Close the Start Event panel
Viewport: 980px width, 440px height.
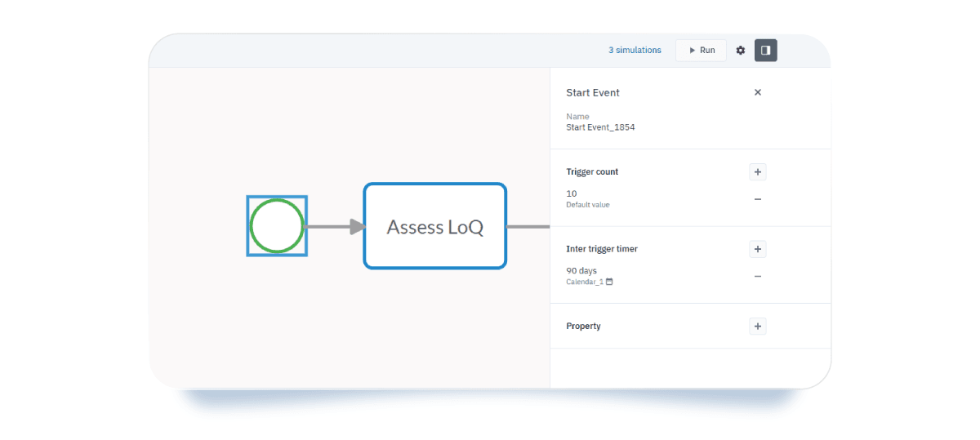[758, 92]
